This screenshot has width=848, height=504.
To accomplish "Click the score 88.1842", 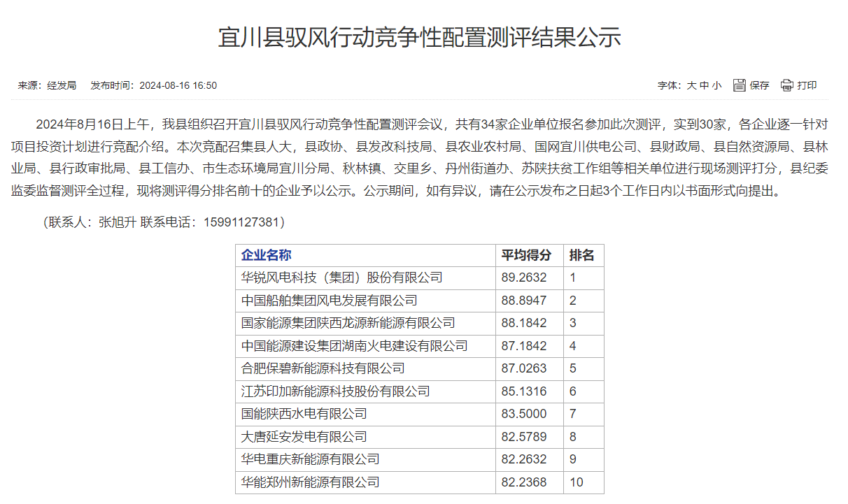I will click(524, 323).
